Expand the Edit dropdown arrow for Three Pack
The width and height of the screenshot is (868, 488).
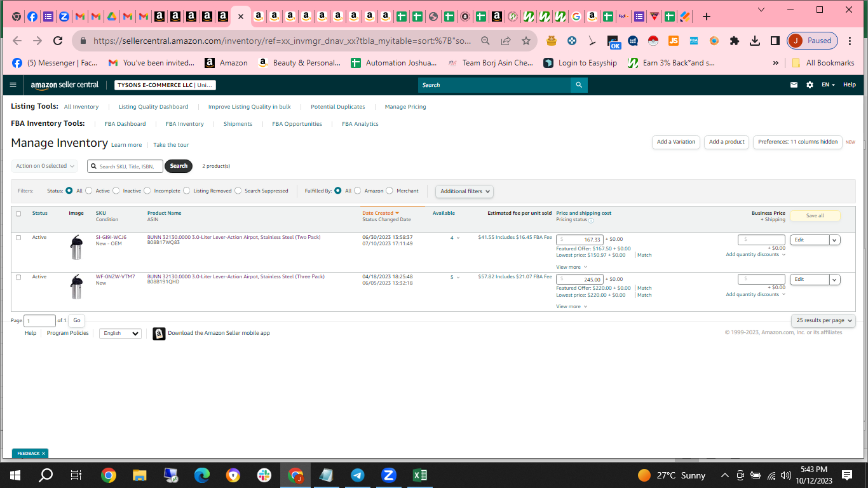pyautogui.click(x=835, y=280)
